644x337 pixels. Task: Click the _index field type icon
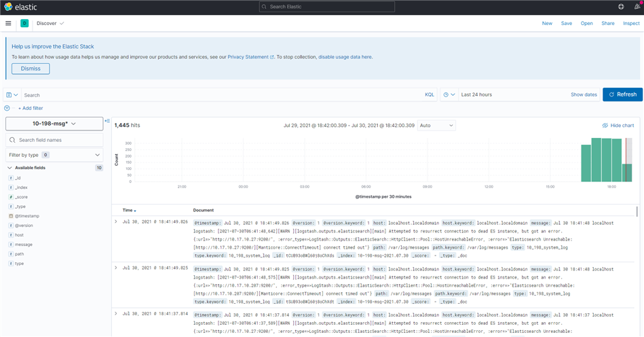click(11, 188)
